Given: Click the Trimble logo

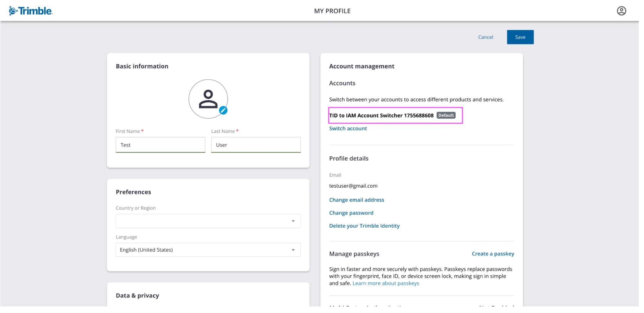Looking at the screenshot, I should 31,11.
